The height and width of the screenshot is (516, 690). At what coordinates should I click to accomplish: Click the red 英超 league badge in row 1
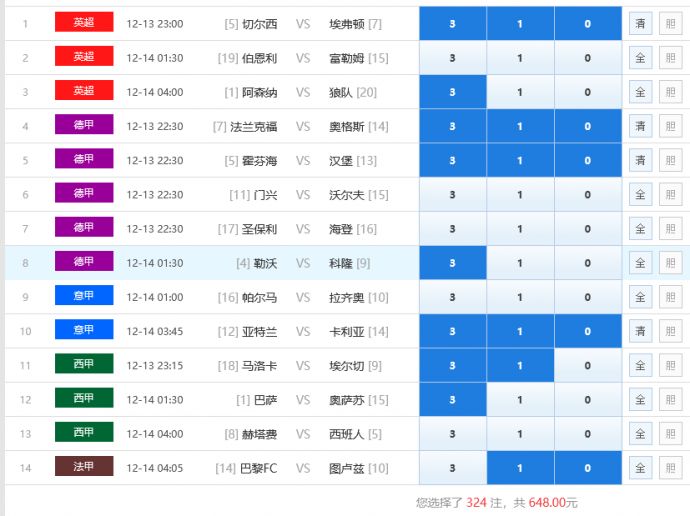coord(84,23)
